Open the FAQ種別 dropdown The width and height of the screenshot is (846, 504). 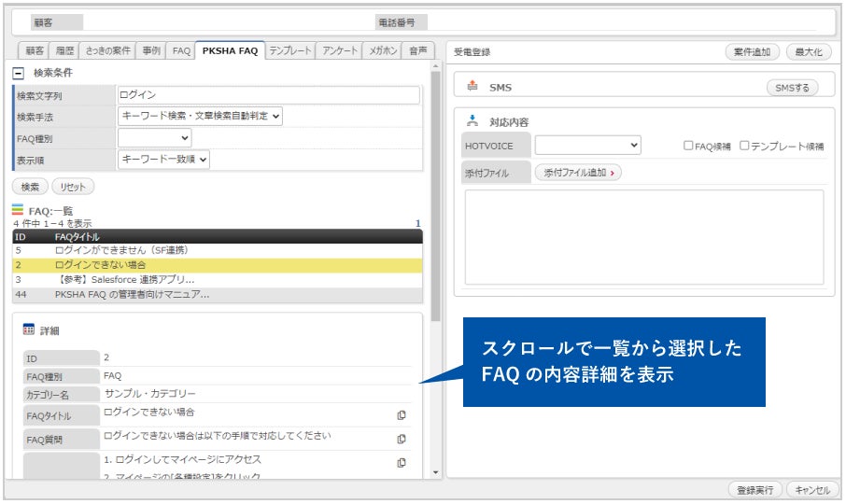pyautogui.click(x=155, y=138)
